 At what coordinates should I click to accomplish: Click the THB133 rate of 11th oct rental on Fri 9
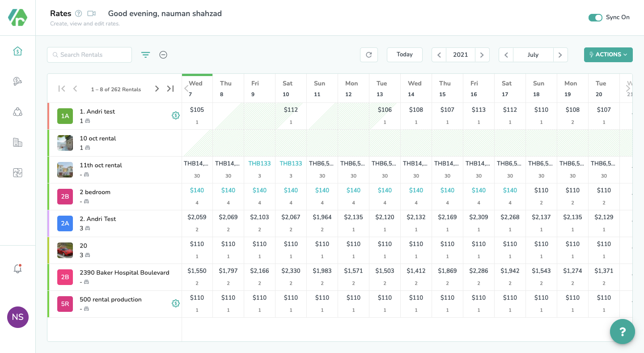click(259, 163)
